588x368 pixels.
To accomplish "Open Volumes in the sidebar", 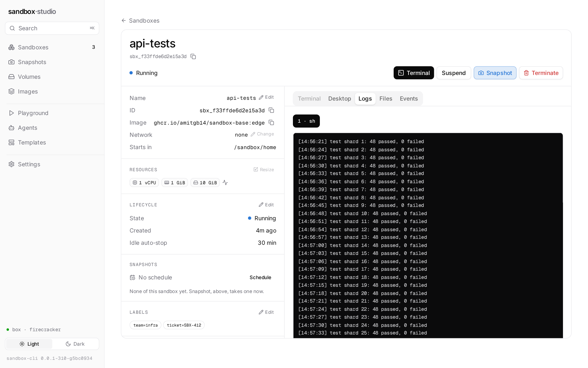I will [x=52, y=77].
